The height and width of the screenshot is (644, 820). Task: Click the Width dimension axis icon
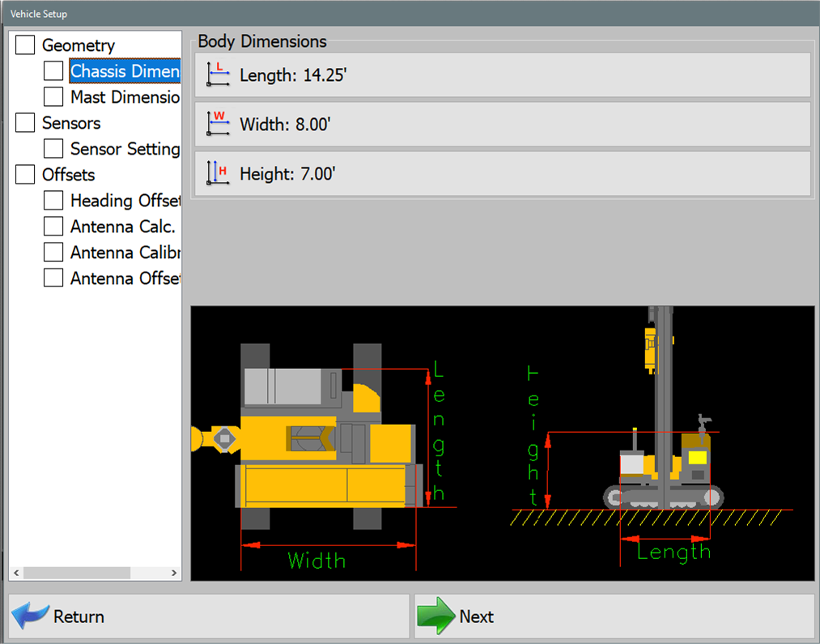(x=217, y=123)
